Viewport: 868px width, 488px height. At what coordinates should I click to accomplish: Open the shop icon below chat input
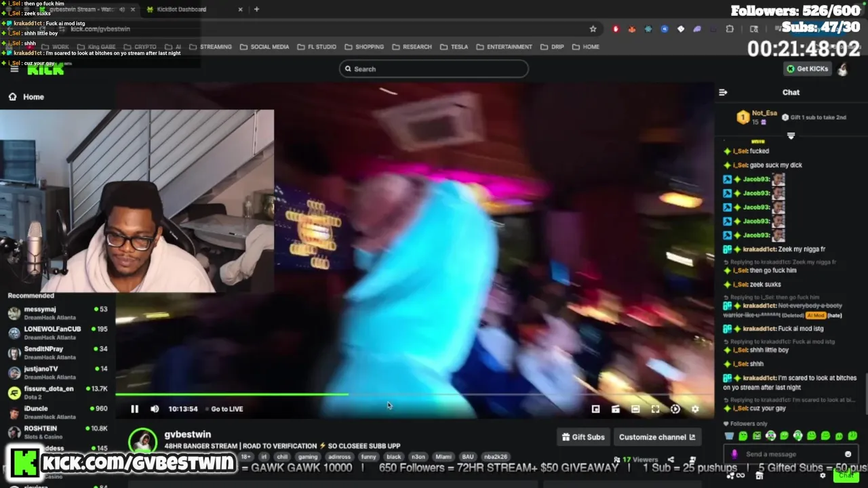(759, 476)
